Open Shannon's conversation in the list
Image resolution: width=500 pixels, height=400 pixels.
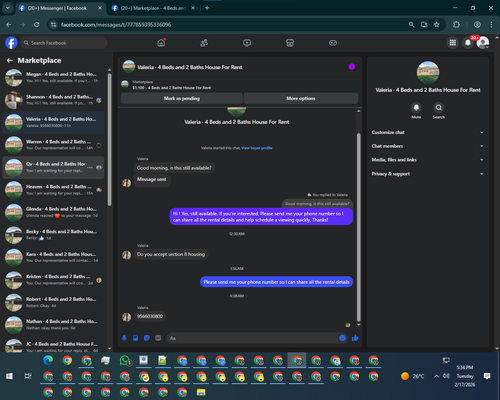(53, 100)
